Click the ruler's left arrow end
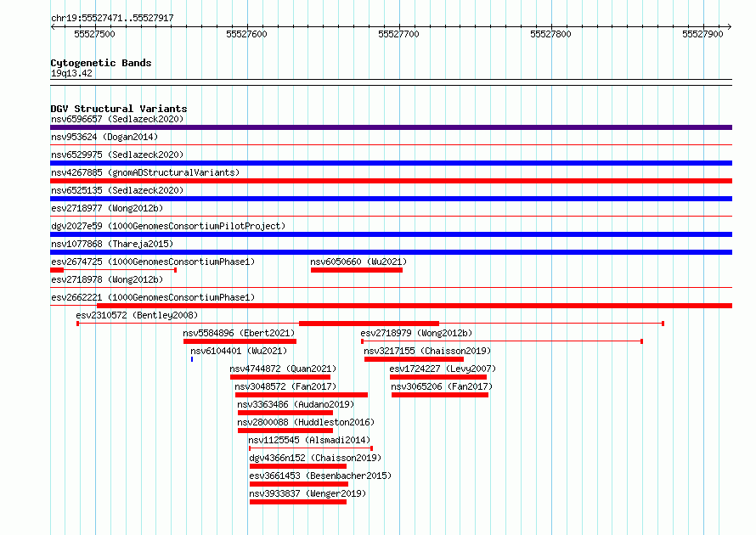Screen dimensions: 756x535 click(x=53, y=27)
